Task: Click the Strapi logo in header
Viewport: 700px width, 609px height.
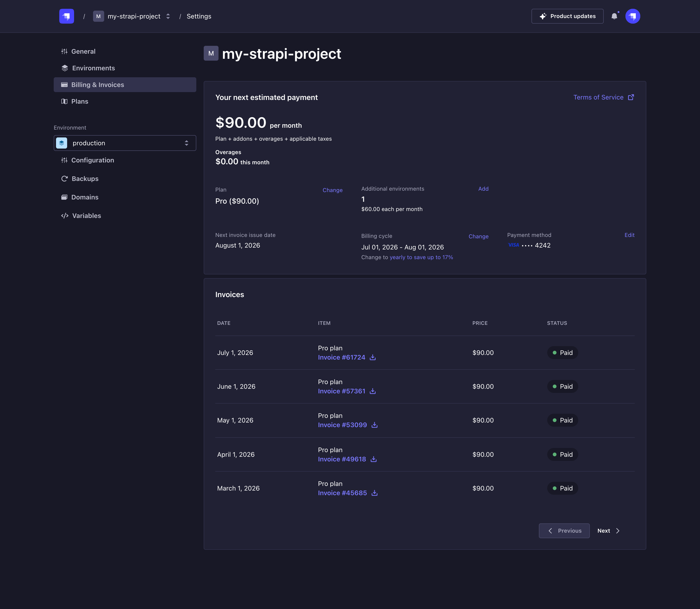Action: coord(67,16)
